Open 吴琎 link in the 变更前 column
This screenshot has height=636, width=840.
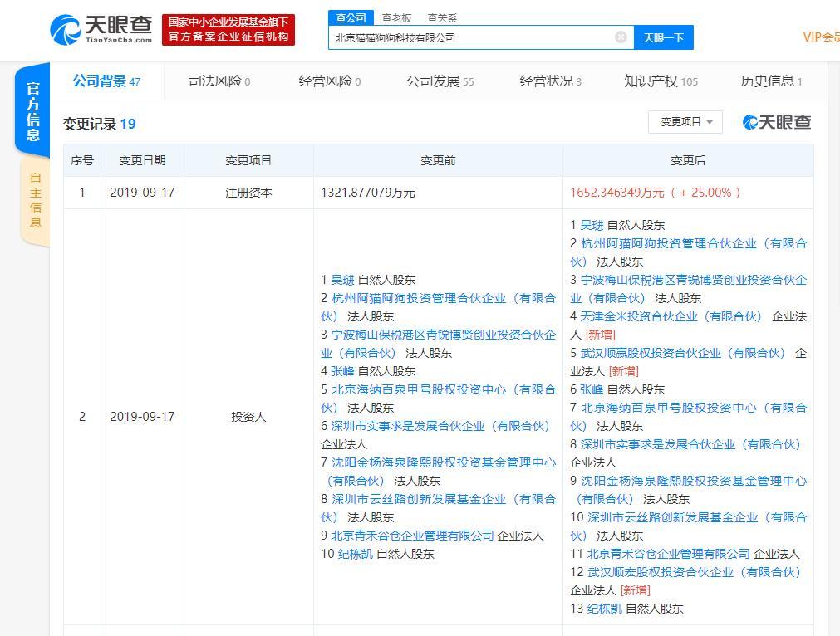tap(342, 280)
